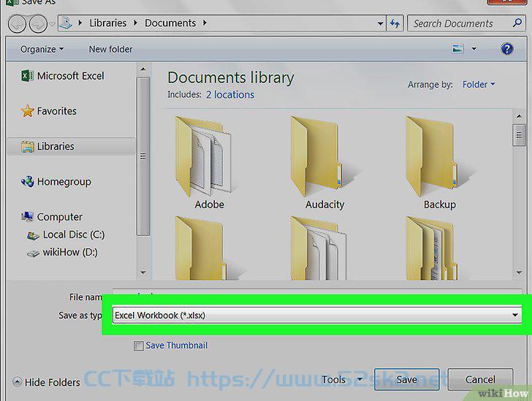
Task: Click the Search Documents field
Action: pyautogui.click(x=466, y=23)
